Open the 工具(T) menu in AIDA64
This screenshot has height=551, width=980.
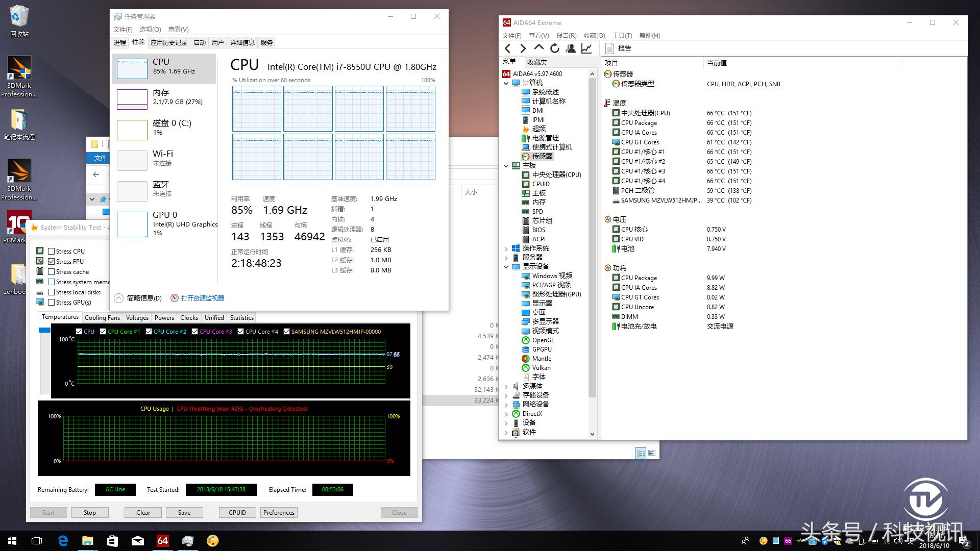(622, 36)
